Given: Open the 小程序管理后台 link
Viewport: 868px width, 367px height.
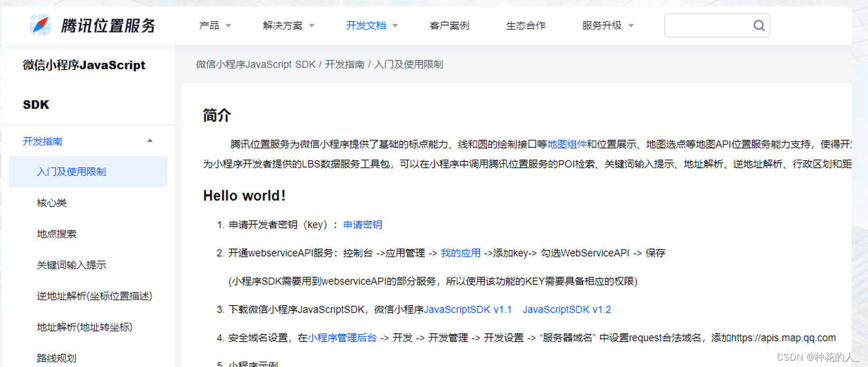Looking at the screenshot, I should tap(342, 337).
